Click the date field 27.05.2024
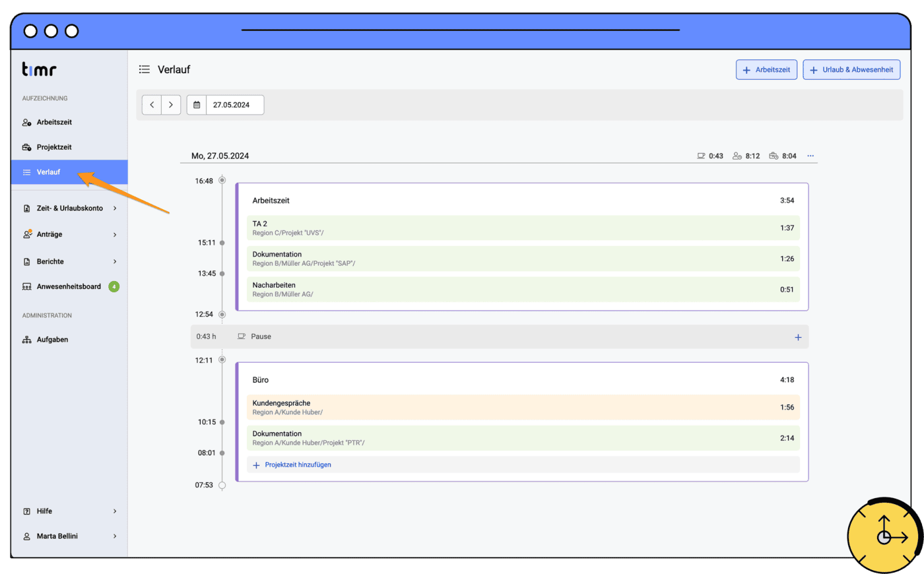 [235, 105]
